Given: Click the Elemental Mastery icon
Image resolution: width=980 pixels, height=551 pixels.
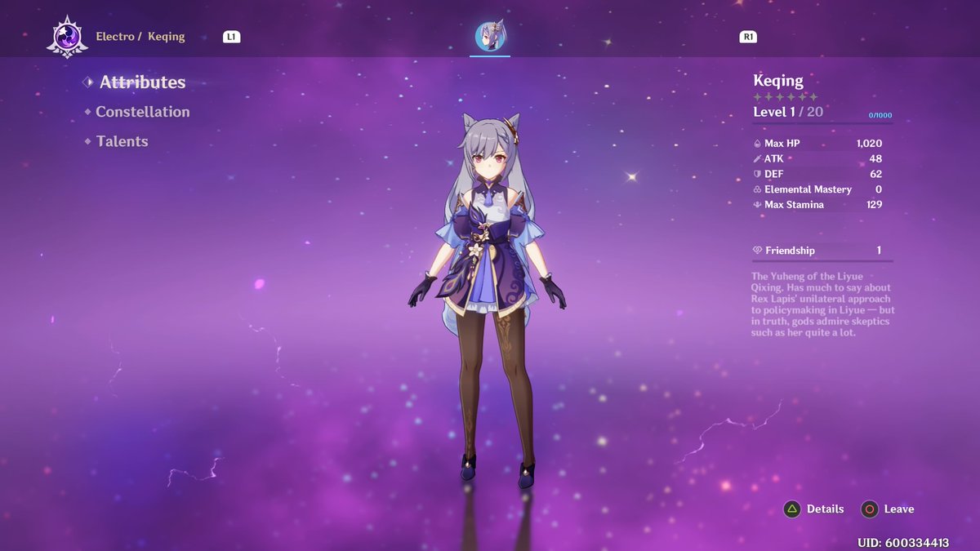Looking at the screenshot, I should click(758, 189).
